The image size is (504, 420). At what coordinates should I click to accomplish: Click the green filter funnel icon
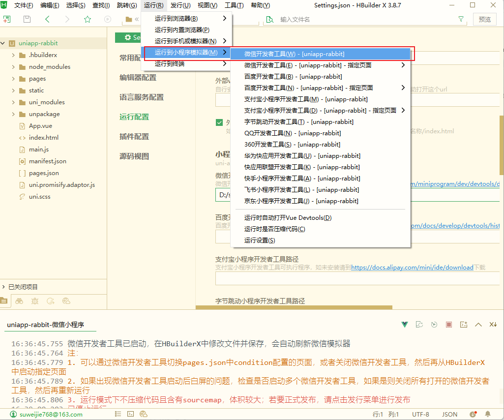(461, 19)
